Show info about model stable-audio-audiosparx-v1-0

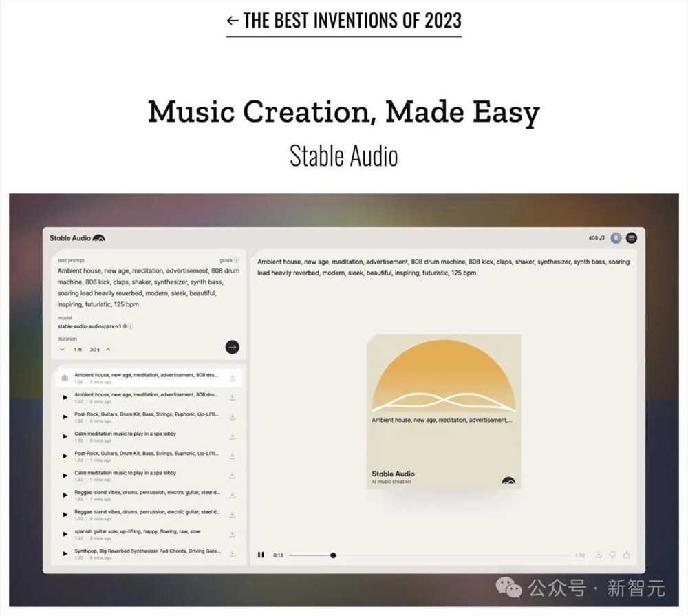tap(131, 326)
